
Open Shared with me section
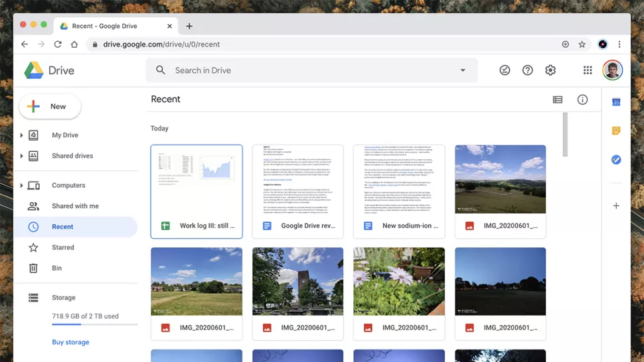coord(75,206)
